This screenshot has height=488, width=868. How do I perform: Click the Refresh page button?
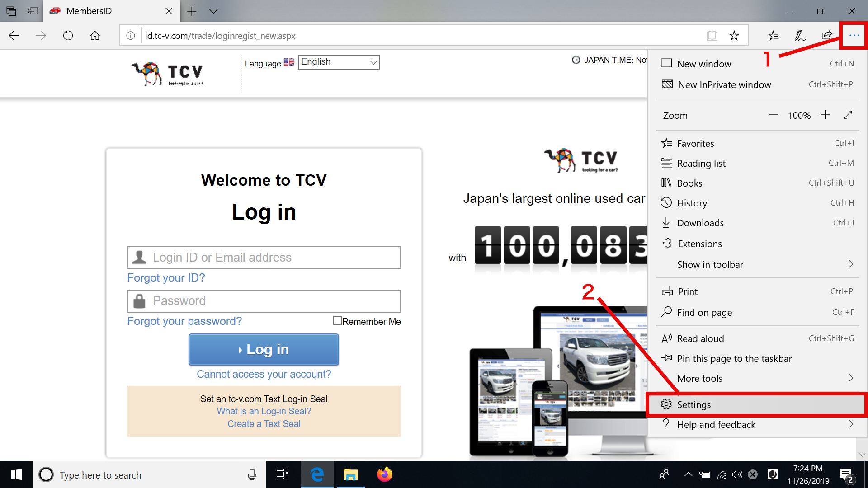[68, 36]
